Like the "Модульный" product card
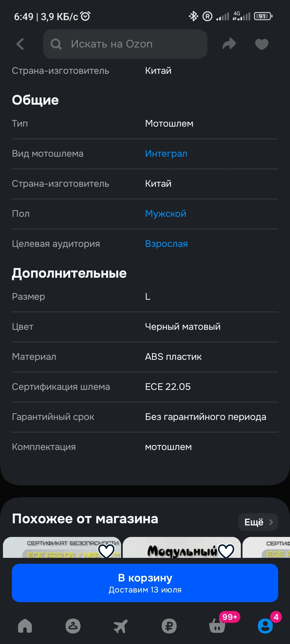Screen dimensions: 290x644 click(x=226, y=550)
